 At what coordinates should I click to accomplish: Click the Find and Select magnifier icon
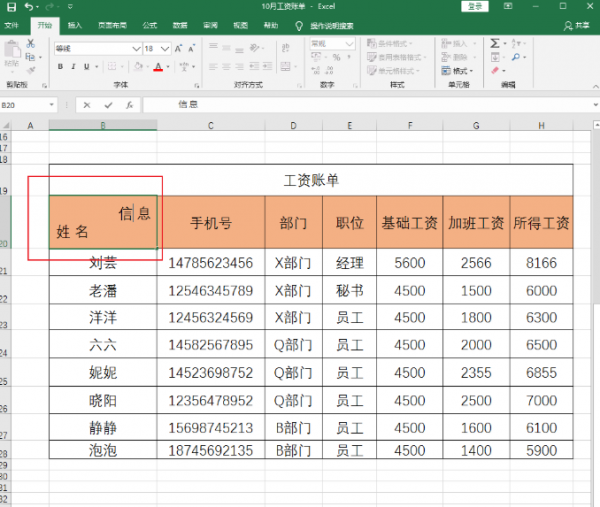[x=516, y=57]
